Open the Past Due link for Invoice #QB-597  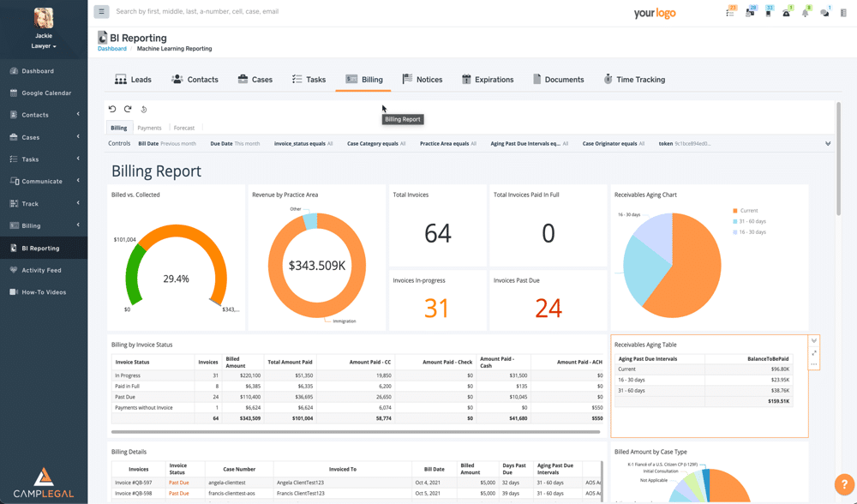[x=178, y=483]
